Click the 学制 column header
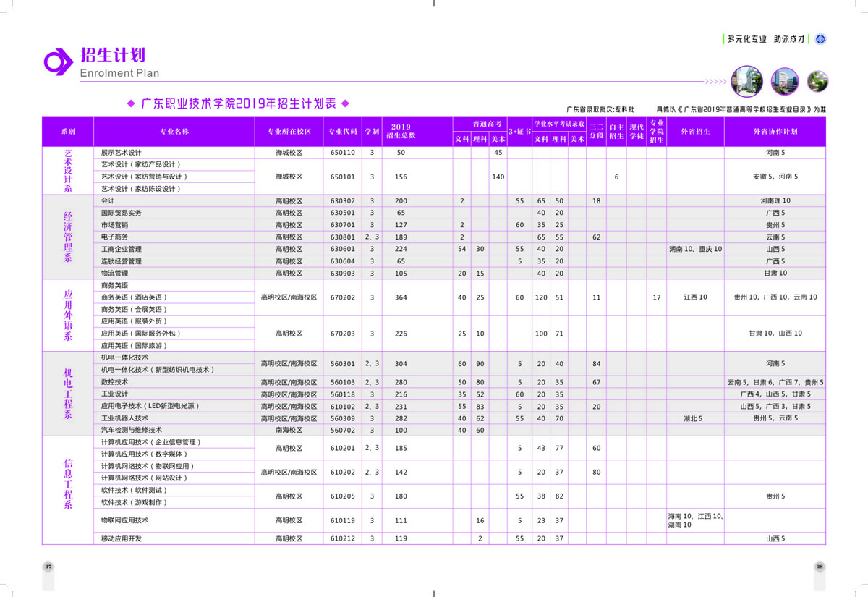868x597 pixels. point(372,132)
